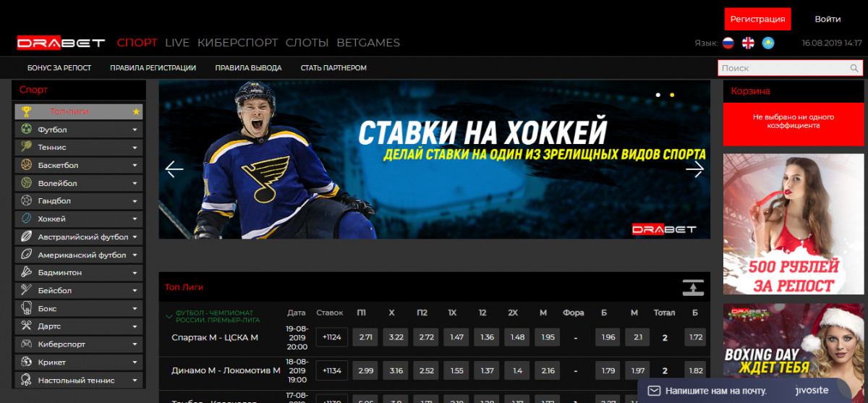
Task: Select П1 odds 2.71 for Спартак
Action: (366, 338)
